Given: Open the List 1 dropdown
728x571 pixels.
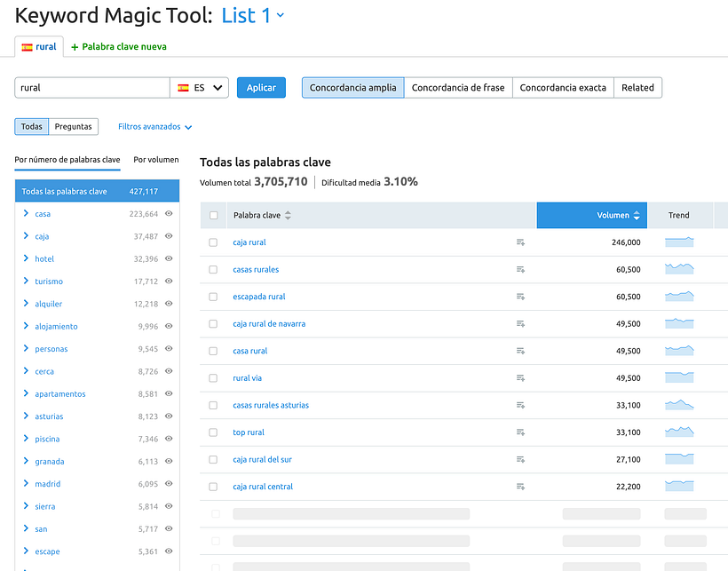Looking at the screenshot, I should pos(252,15).
